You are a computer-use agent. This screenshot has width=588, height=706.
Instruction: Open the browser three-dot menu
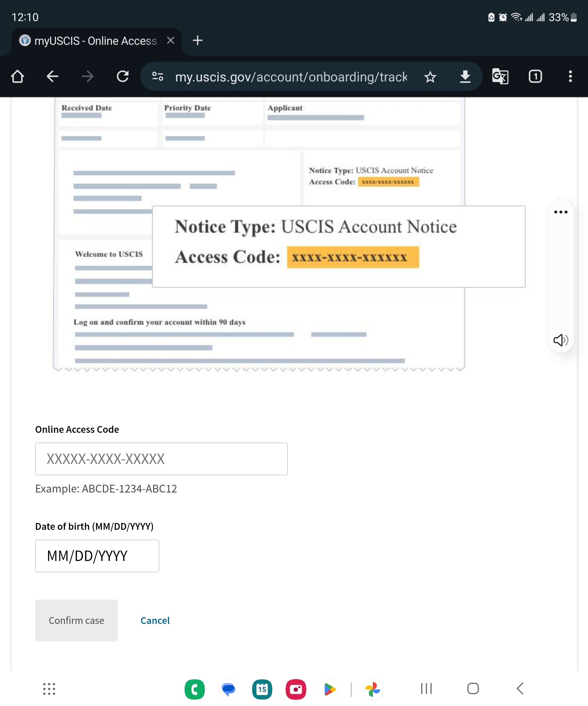click(x=570, y=76)
